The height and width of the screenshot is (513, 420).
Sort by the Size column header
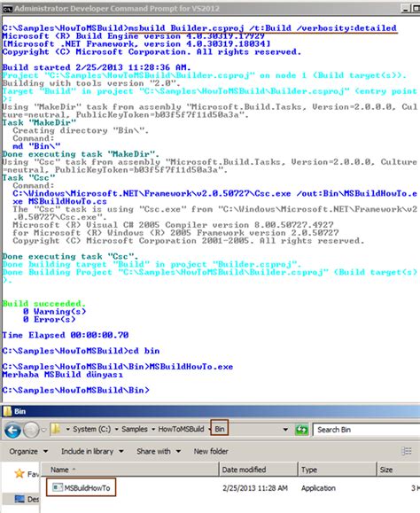pyautogui.click(x=399, y=470)
